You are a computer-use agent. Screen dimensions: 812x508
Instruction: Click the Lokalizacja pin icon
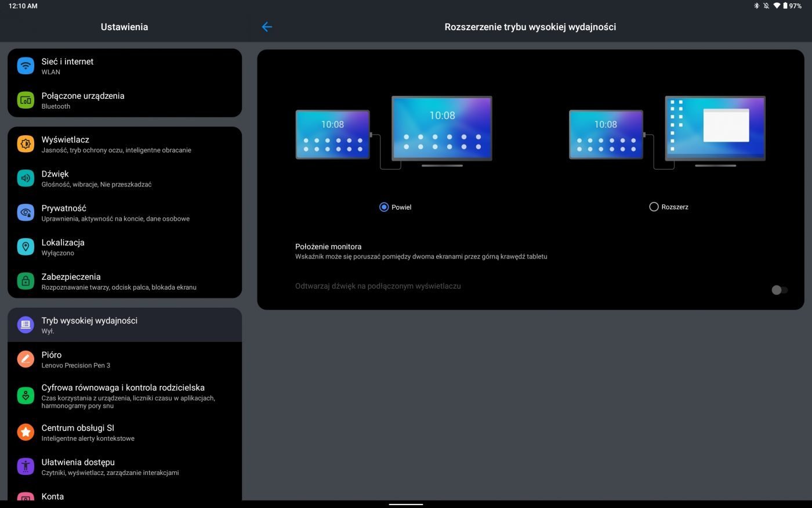tap(26, 247)
